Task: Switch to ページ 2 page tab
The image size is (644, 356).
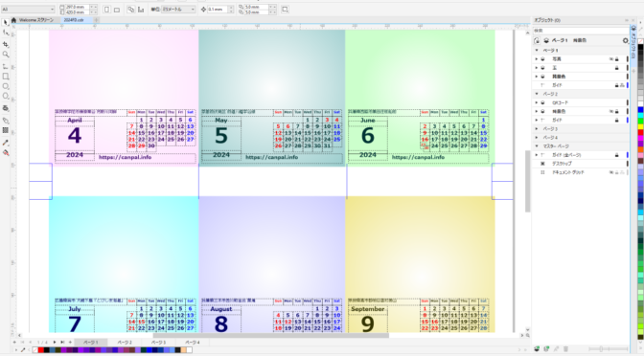Action: (x=125, y=342)
